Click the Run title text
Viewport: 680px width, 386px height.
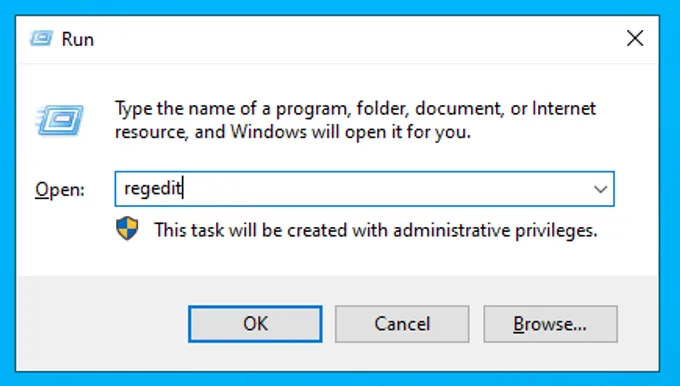78,39
